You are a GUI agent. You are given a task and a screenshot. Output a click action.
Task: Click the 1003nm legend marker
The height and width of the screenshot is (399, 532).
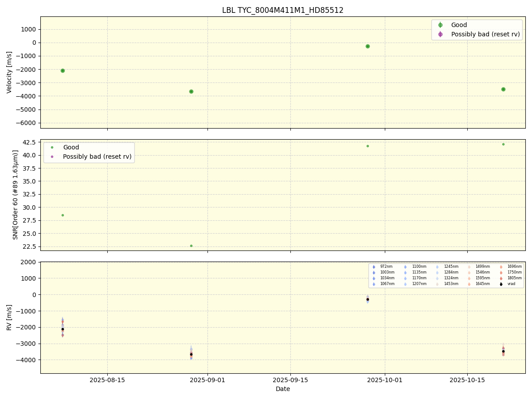tap(374, 273)
